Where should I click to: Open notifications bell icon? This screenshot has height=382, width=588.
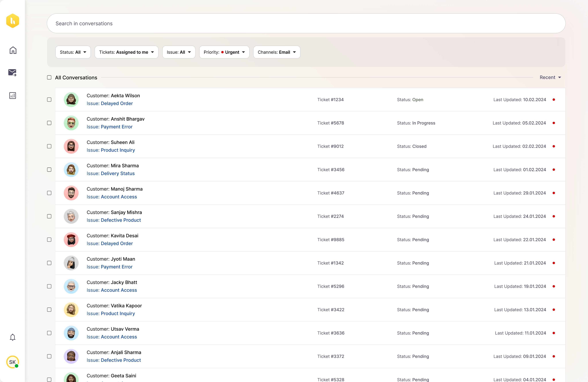13,337
